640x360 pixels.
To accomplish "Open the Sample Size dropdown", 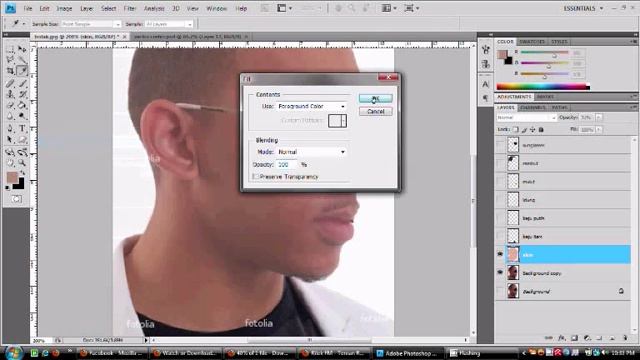I will coord(91,24).
